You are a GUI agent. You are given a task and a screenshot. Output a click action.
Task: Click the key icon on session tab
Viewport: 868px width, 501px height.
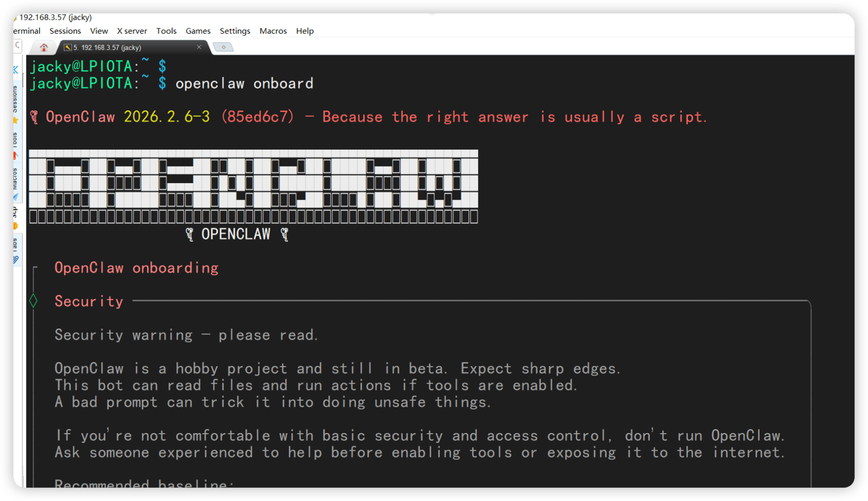pyautogui.click(x=68, y=47)
